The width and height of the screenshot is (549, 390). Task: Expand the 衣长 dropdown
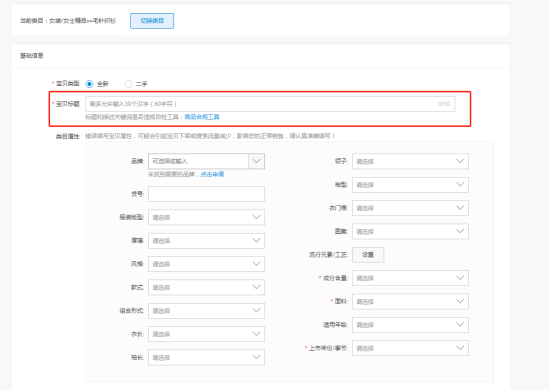(206, 334)
